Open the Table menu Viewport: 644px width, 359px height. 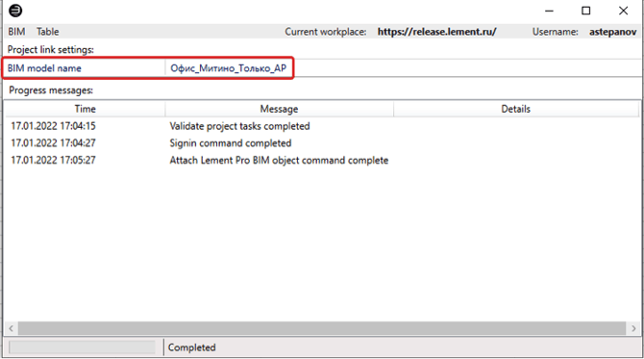coord(48,32)
